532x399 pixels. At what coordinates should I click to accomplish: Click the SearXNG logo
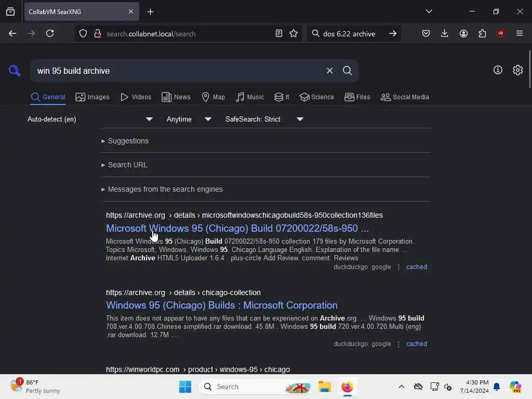point(14,71)
